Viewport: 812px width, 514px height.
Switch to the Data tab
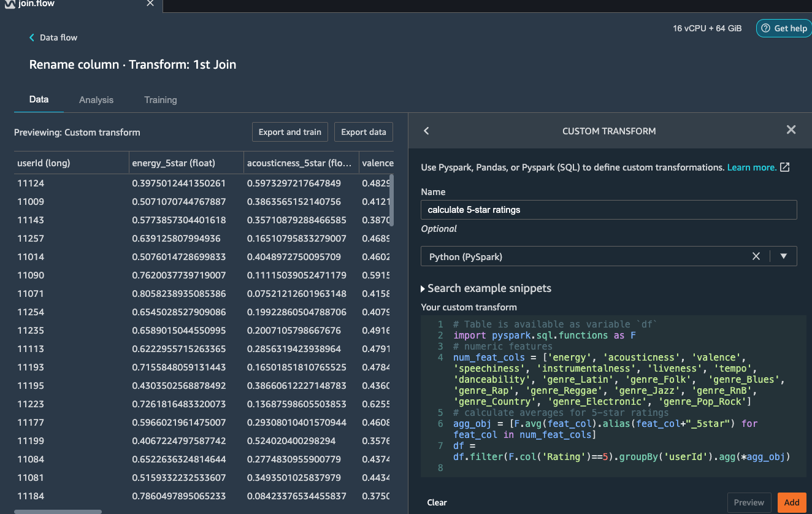click(x=39, y=99)
